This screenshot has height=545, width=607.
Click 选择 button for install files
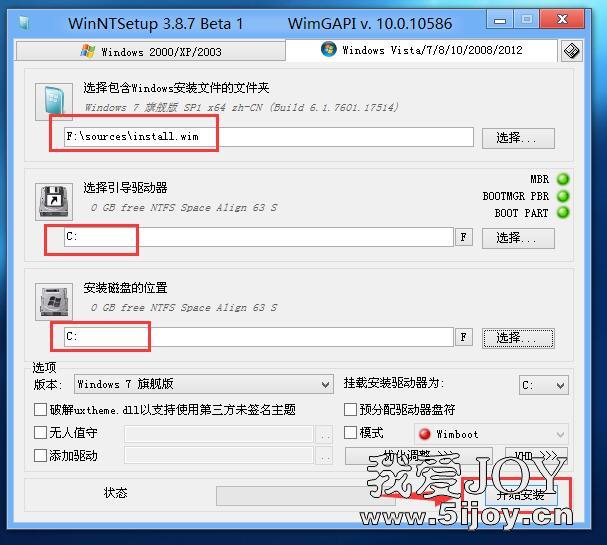click(518, 138)
